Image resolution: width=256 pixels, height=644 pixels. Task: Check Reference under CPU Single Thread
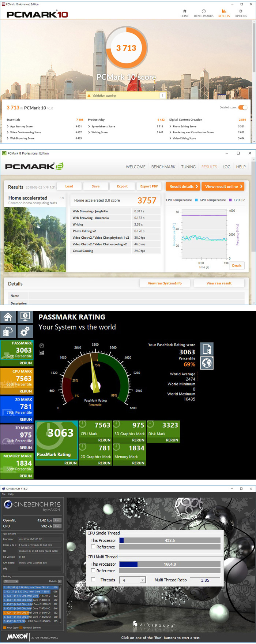click(93, 547)
